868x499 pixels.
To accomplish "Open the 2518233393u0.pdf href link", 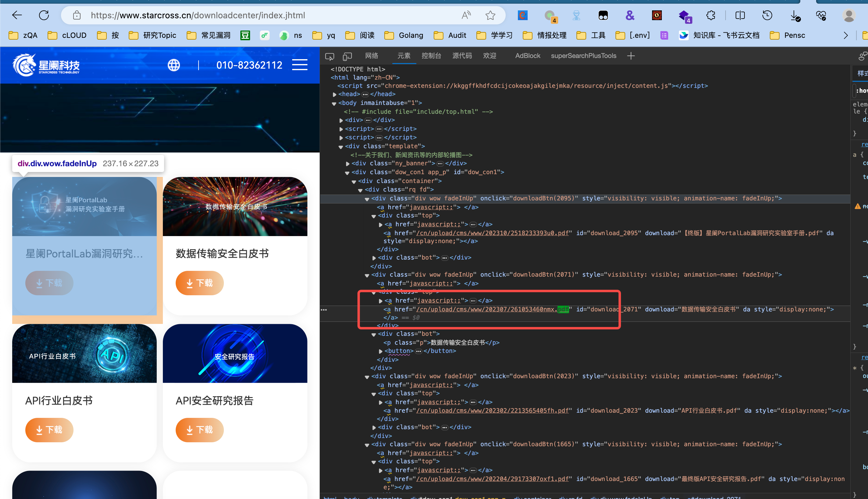I will pos(493,233).
